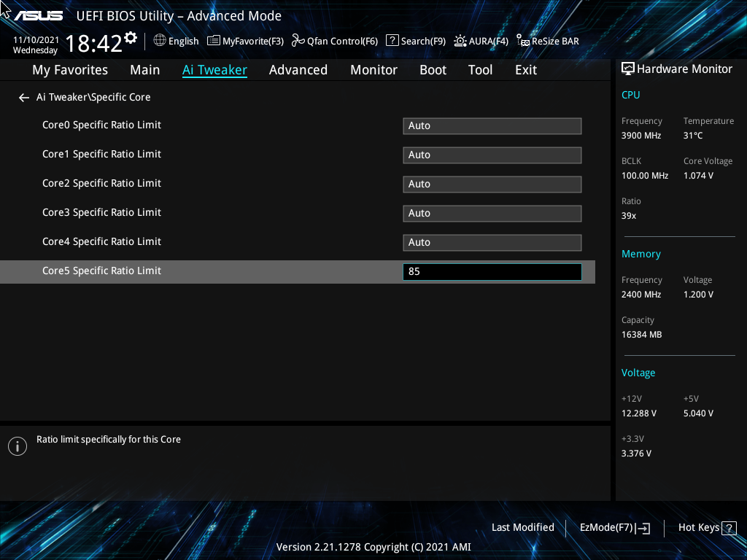Click the info icon in the help area
The width and height of the screenshot is (747, 560).
[x=18, y=446]
